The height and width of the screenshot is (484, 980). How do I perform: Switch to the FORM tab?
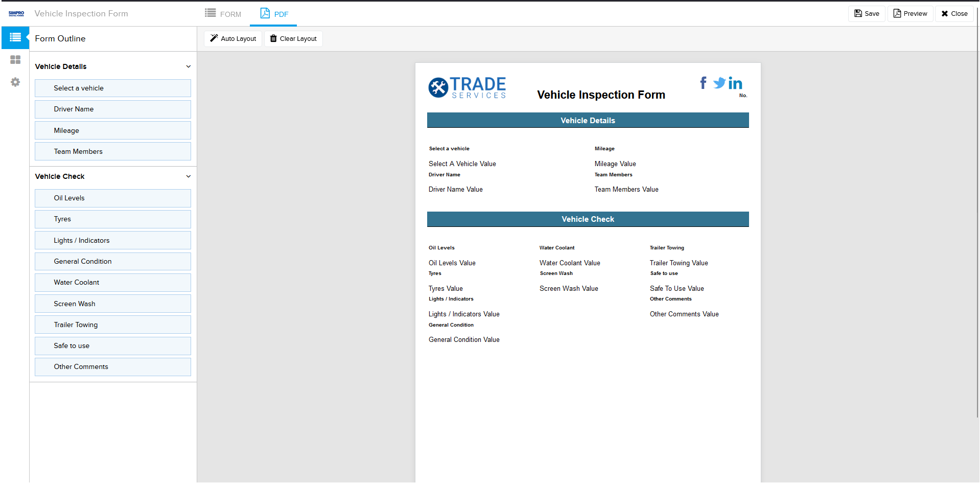(x=223, y=14)
